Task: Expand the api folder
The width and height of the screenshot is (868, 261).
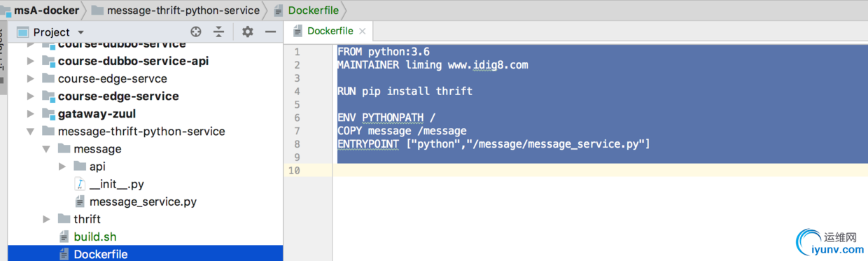Action: 62,167
